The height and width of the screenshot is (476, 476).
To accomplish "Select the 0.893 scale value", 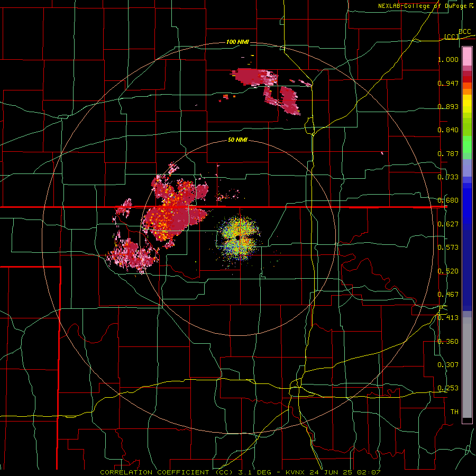I will point(448,106).
